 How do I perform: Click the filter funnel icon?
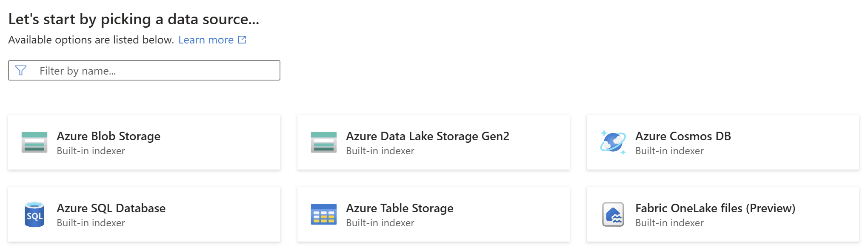[21, 70]
